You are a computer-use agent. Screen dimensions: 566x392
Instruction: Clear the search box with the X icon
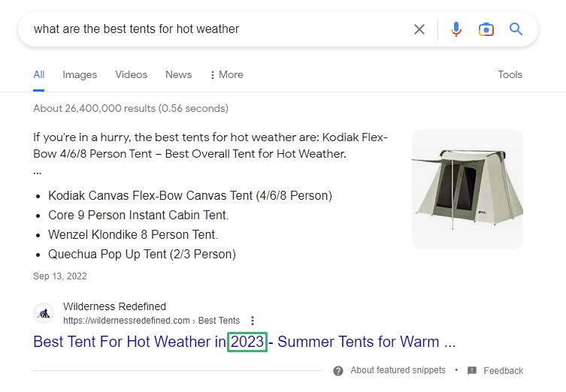click(x=419, y=29)
